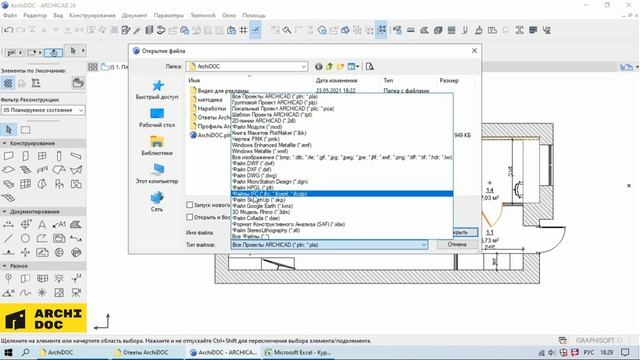Sort files by 'Дата изменения' column
The image size is (640, 360).
(x=337, y=81)
